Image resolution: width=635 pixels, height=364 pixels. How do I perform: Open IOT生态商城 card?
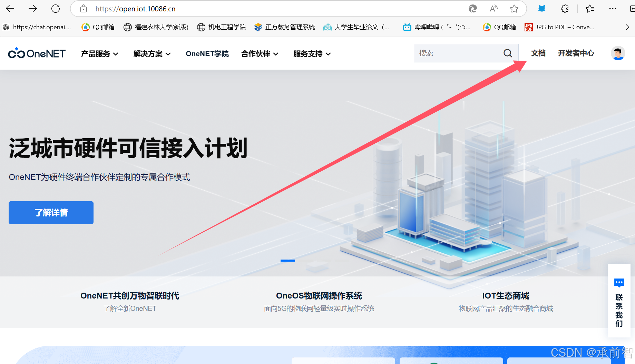coord(506,302)
